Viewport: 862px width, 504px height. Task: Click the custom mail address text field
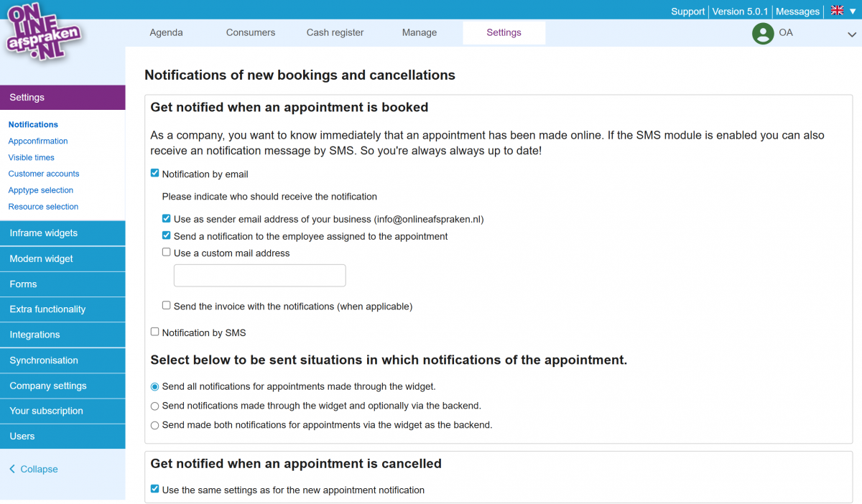(x=259, y=276)
